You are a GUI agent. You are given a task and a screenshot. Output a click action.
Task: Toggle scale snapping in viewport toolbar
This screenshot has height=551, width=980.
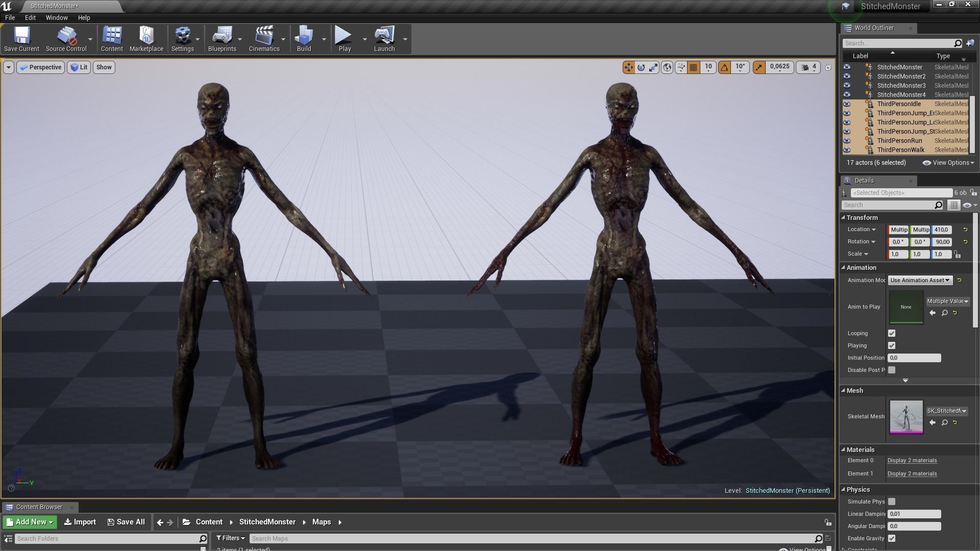click(x=759, y=67)
